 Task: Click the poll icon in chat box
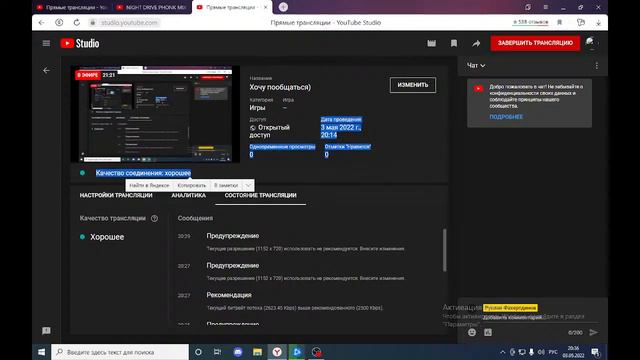point(488,333)
